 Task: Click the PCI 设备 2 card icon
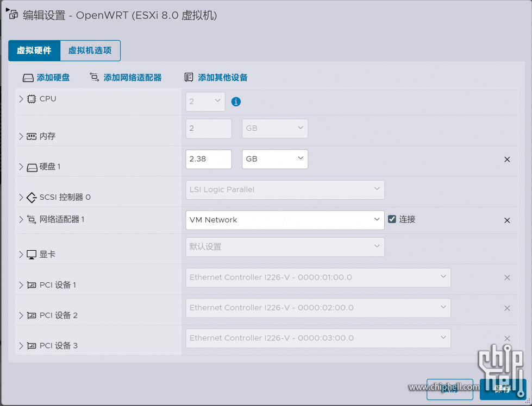pos(31,315)
